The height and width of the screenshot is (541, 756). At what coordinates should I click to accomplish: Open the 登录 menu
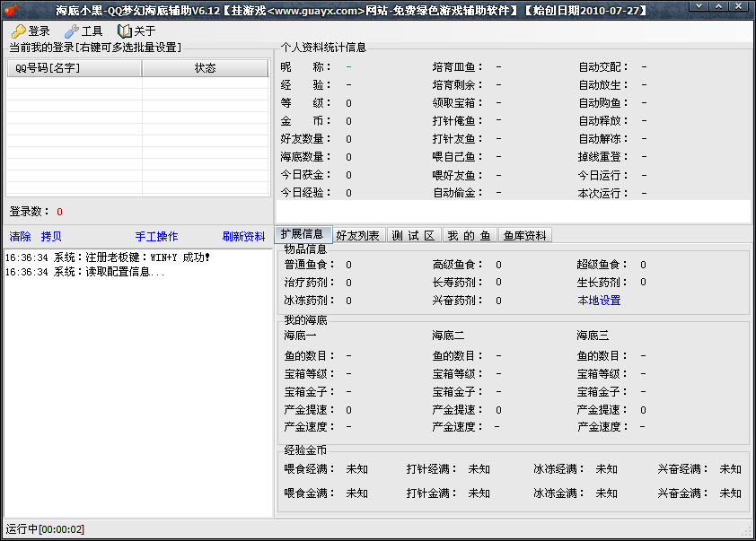(x=31, y=31)
